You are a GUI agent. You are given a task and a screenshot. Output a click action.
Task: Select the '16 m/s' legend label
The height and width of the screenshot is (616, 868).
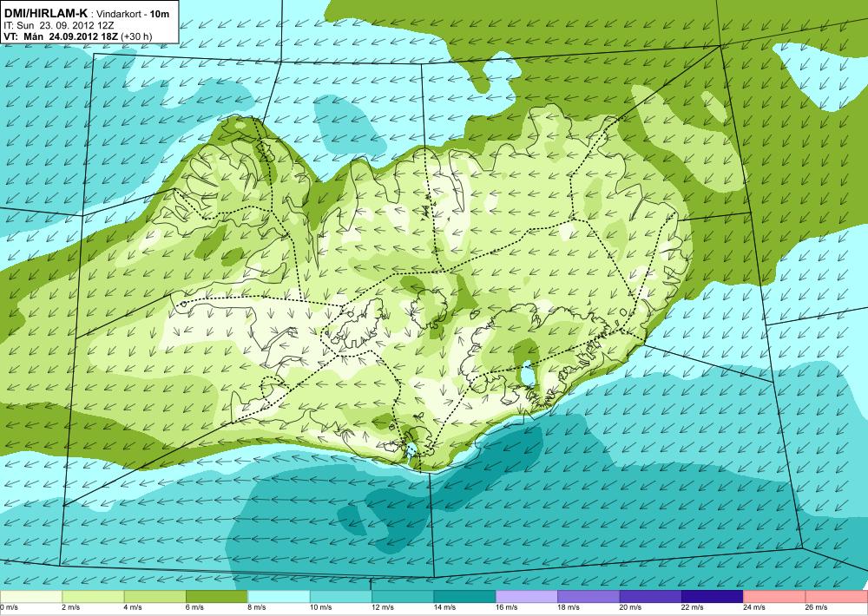tap(507, 607)
